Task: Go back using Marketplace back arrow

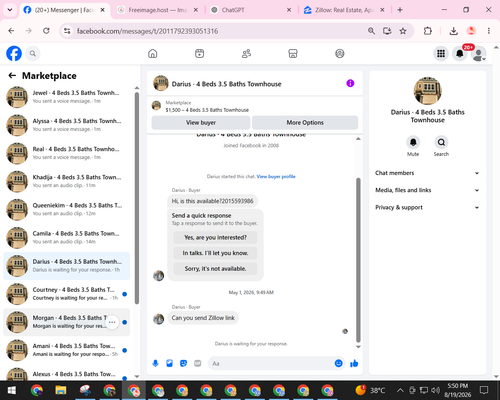Action: 12,76
